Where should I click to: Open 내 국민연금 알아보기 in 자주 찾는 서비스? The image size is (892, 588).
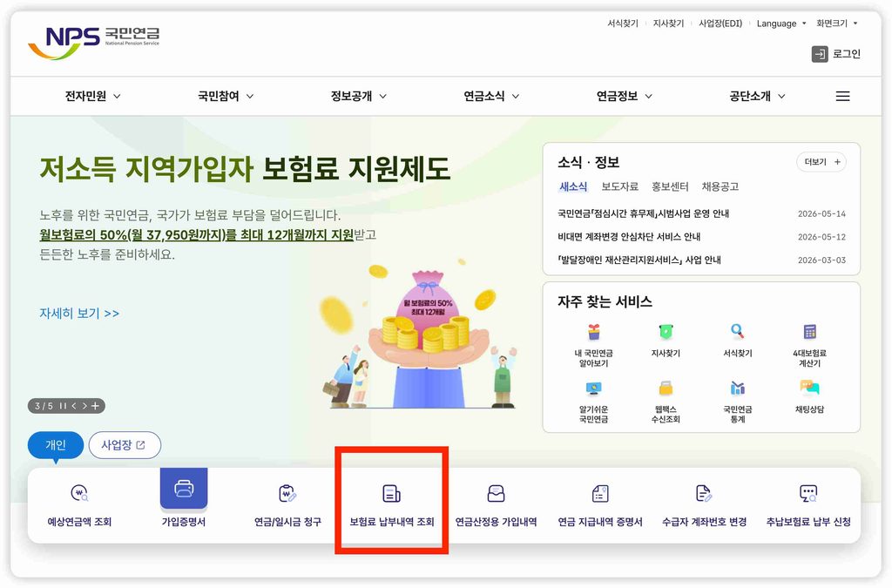pos(593,332)
